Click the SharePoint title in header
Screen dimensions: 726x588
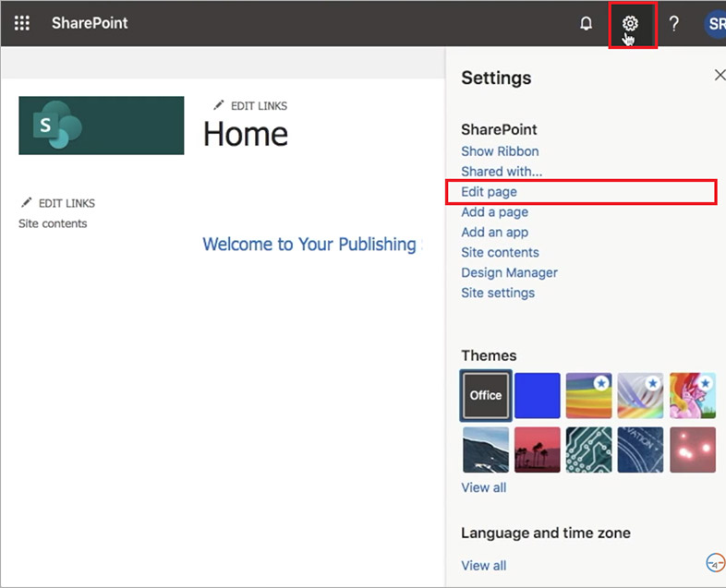click(x=90, y=23)
